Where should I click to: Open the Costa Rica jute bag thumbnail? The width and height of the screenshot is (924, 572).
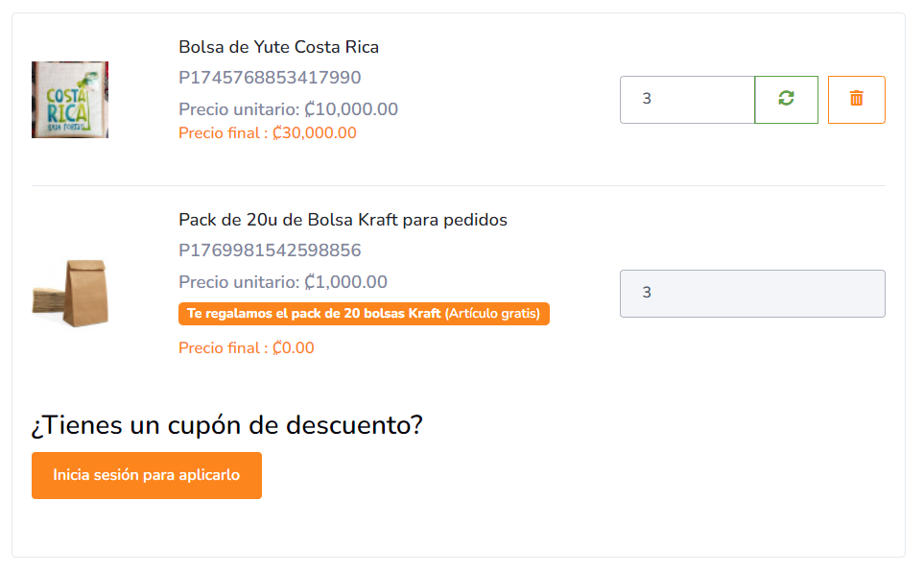[x=70, y=100]
